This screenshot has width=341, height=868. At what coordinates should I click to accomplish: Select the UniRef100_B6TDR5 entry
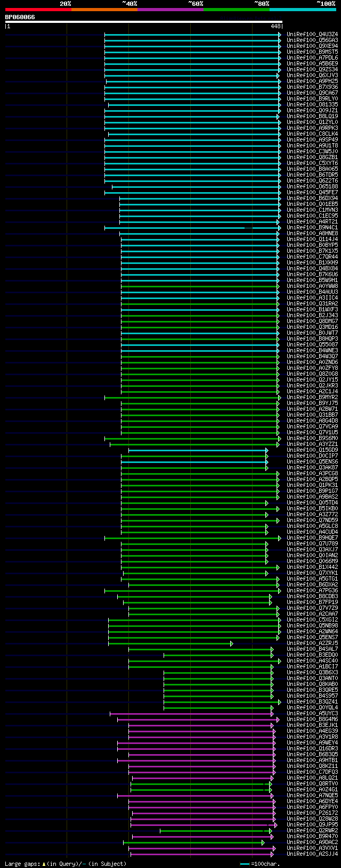pyautogui.click(x=312, y=175)
